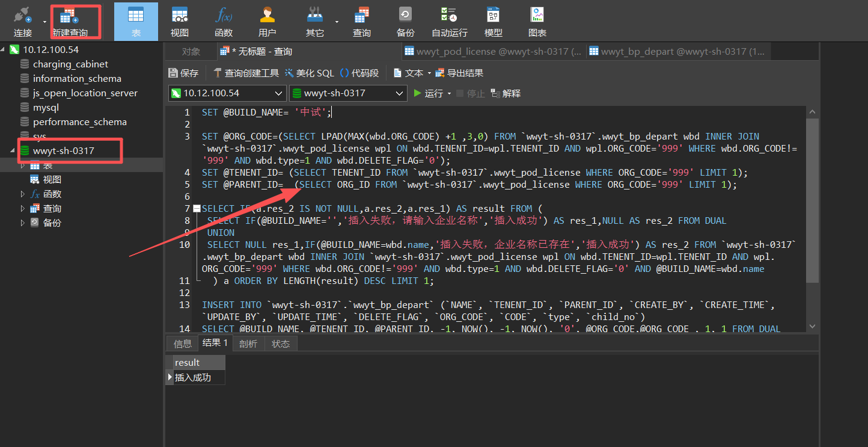Open the 查询 query toolbar icon
This screenshot has height=447, width=868.
tap(361, 21)
